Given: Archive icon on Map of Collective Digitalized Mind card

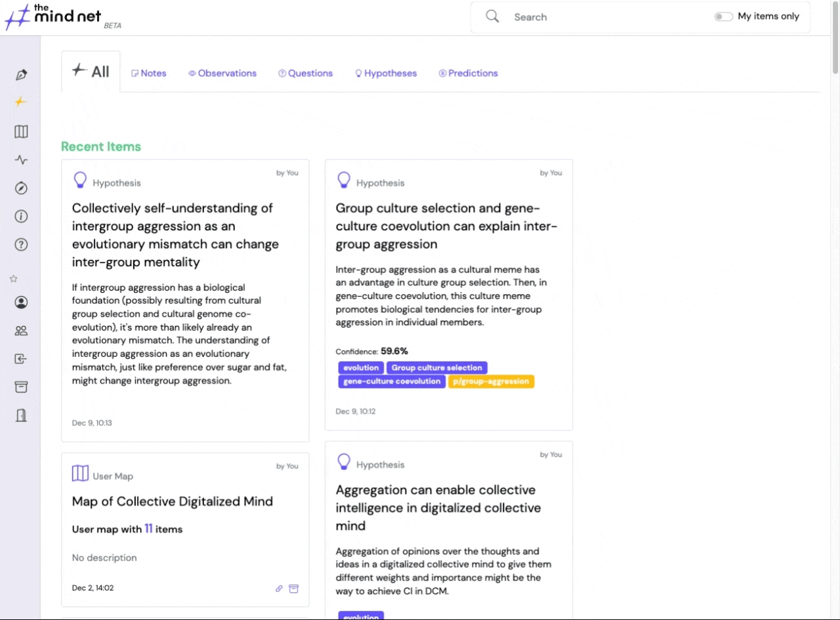Looking at the screenshot, I should pyautogui.click(x=293, y=589).
